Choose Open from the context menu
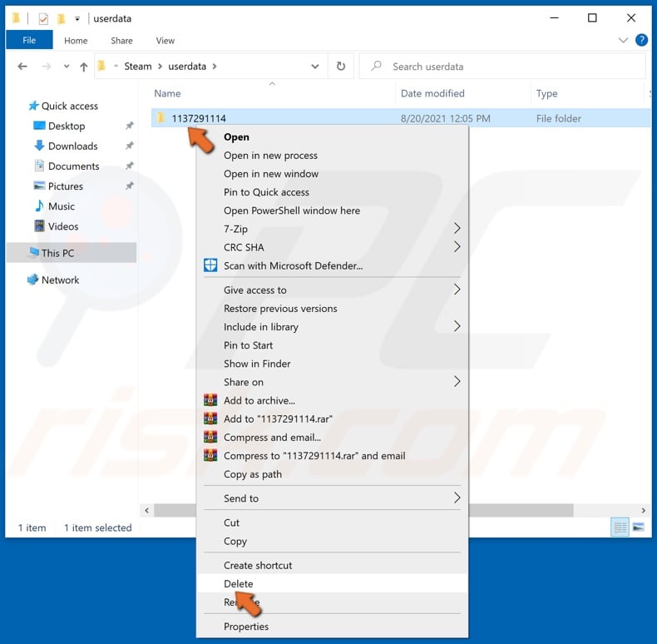The image size is (657, 644). [x=332, y=137]
